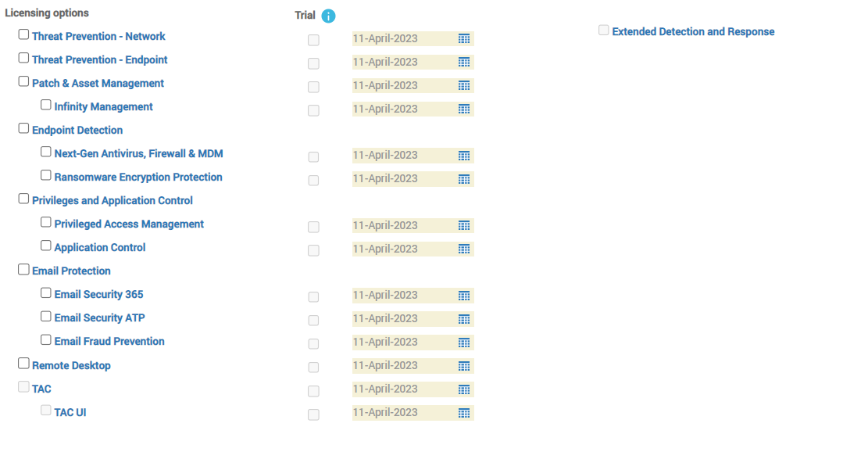The image size is (868, 452).
Task: Check the Endpoint Detection option
Action: (x=23, y=128)
